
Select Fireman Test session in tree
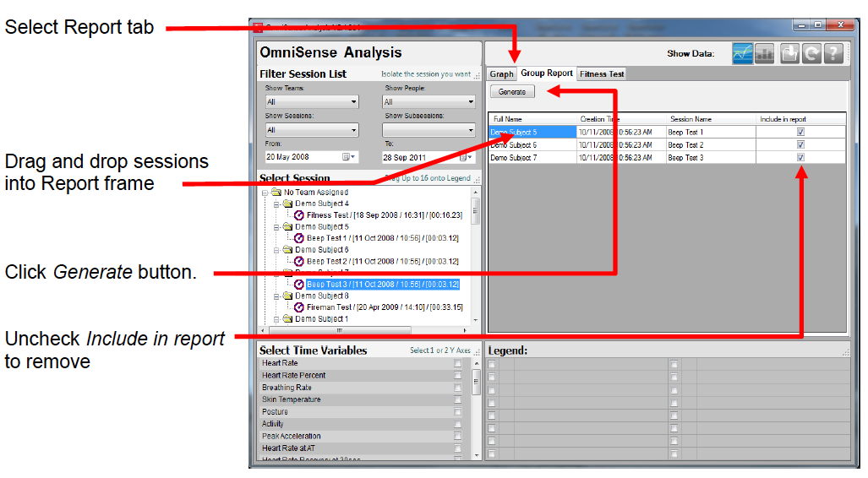[385, 307]
